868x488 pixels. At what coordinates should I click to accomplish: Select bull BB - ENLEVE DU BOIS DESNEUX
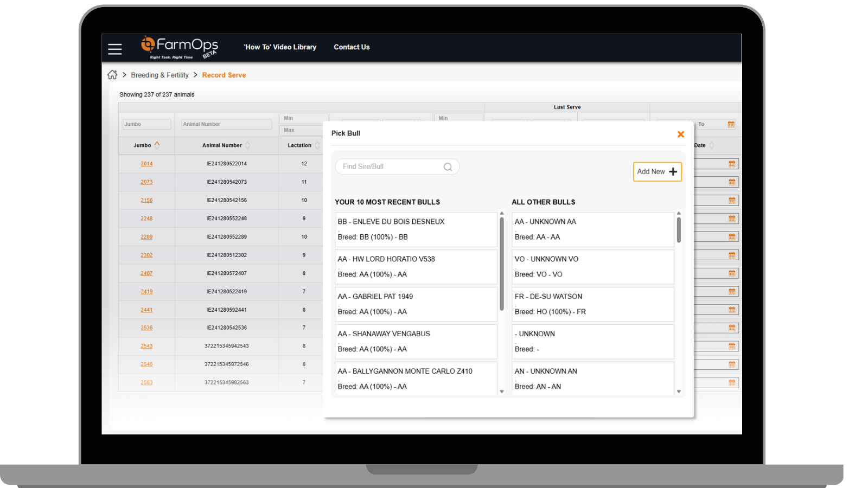[x=416, y=229]
